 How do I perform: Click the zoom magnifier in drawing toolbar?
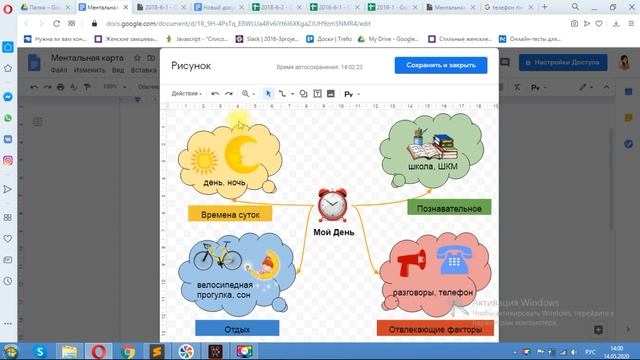tap(245, 94)
